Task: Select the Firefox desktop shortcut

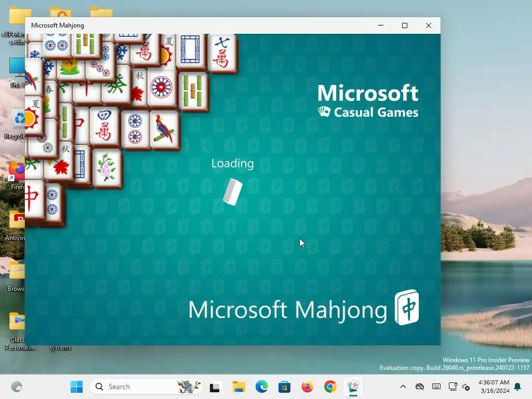Action: click(17, 176)
